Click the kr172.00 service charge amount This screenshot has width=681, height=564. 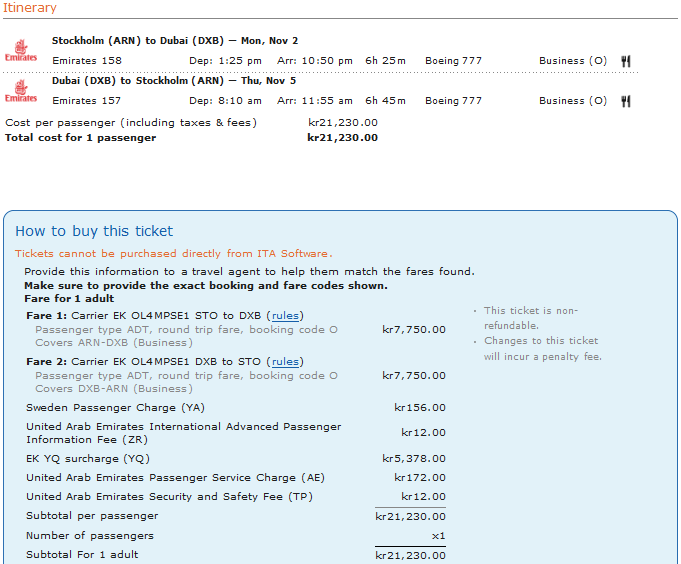point(420,478)
